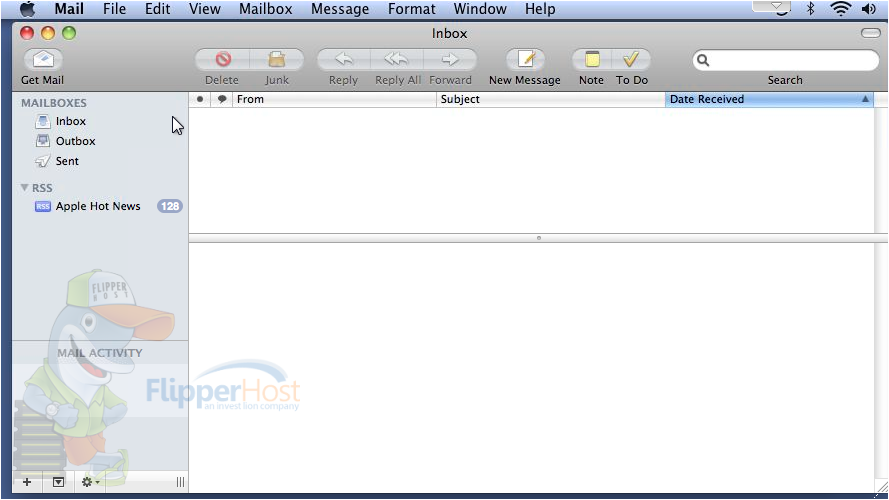
Task: Click into the Search field
Action: coord(785,60)
